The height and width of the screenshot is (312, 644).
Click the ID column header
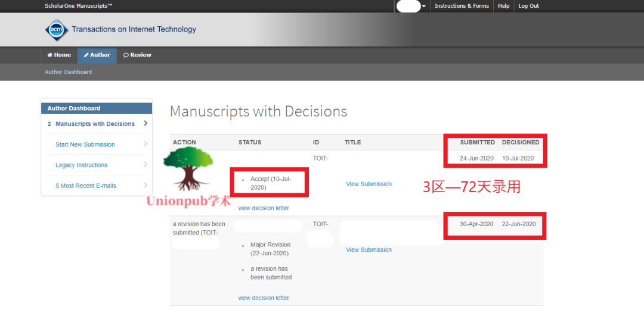(x=316, y=142)
